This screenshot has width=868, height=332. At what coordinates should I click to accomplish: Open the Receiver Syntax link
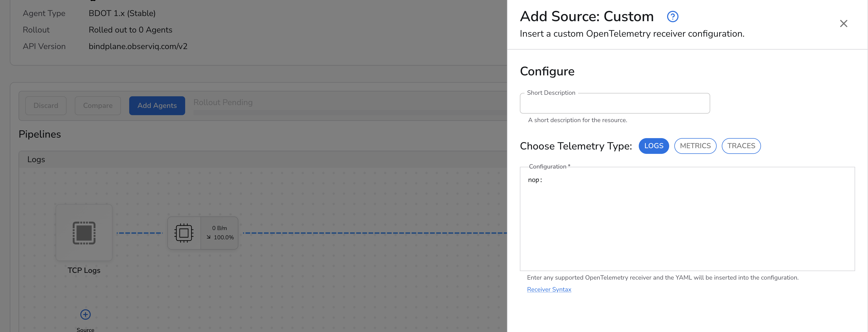[548, 289]
